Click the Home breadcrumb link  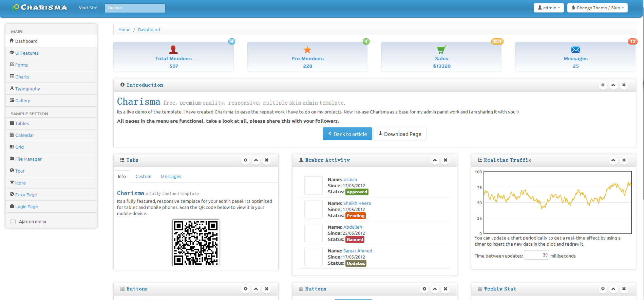click(125, 30)
